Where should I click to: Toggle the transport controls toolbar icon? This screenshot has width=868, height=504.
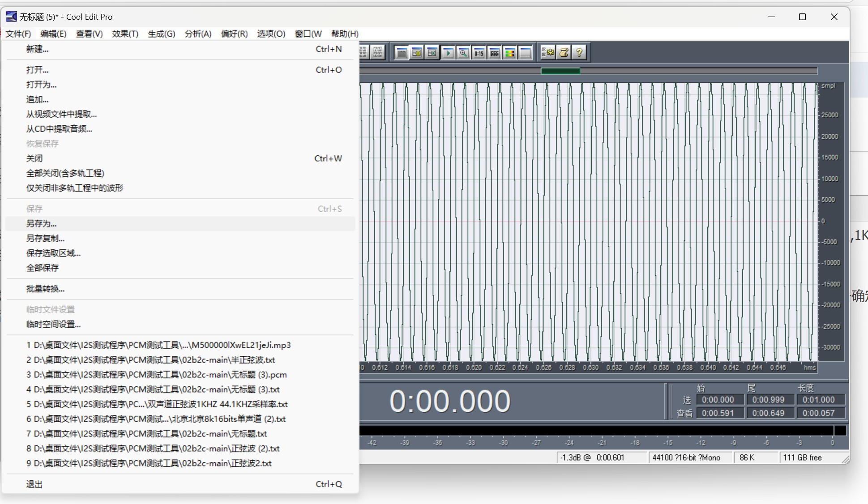[x=448, y=53]
